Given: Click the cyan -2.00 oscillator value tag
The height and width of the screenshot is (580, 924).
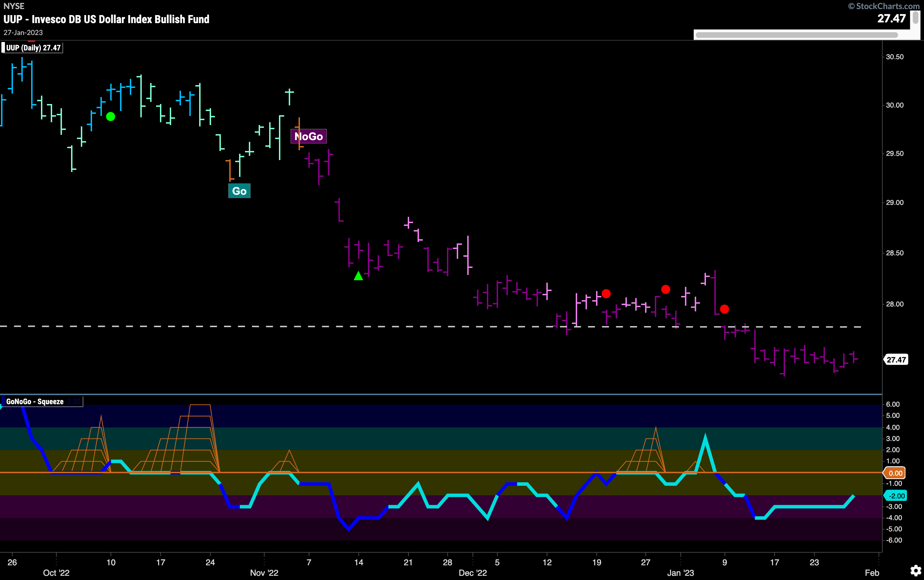Looking at the screenshot, I should point(896,496).
